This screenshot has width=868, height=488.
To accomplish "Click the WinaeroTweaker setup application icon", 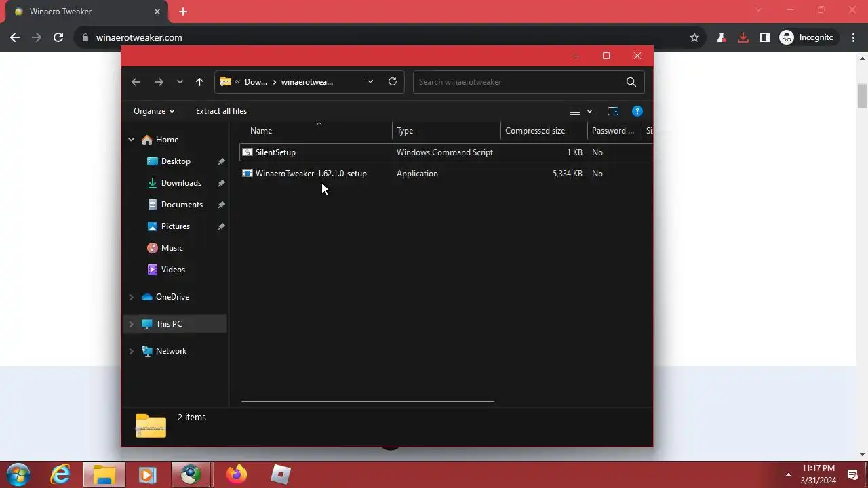I will coord(248,174).
